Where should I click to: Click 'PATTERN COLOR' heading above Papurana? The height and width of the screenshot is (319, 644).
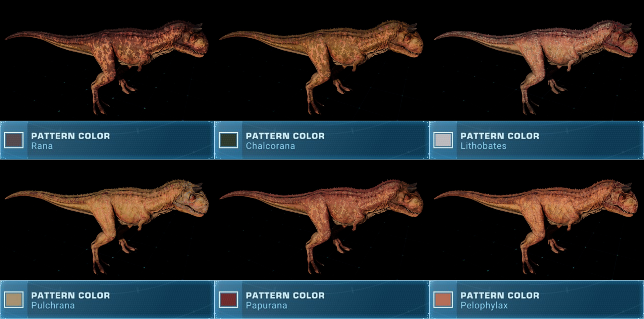[x=285, y=295]
